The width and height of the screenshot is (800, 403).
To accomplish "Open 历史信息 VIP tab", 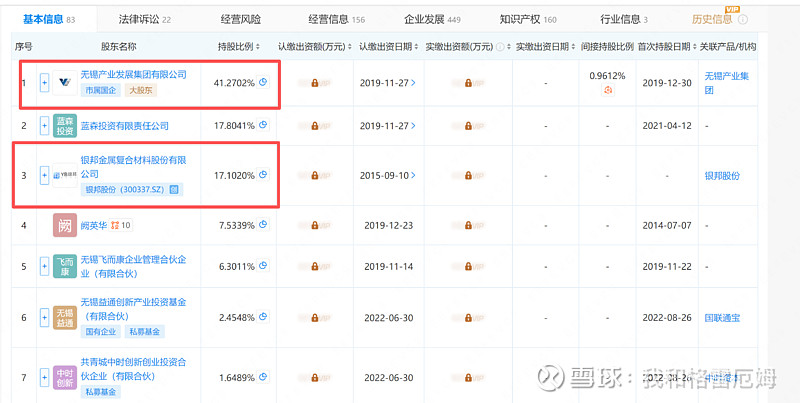I will click(x=712, y=19).
